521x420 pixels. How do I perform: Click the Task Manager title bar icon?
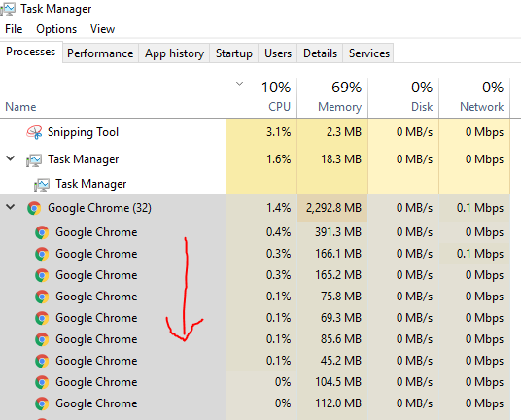pos(8,9)
